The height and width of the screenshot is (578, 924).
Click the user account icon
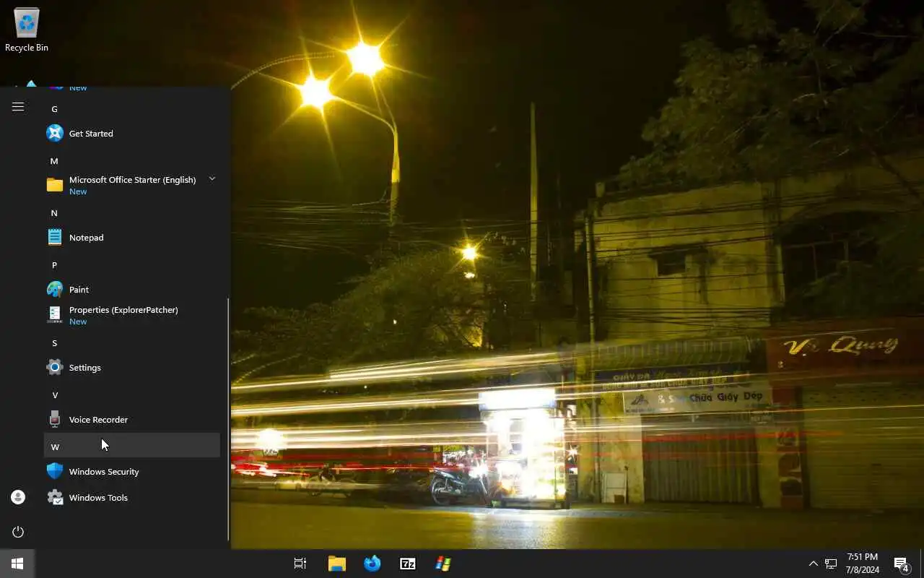pos(18,497)
